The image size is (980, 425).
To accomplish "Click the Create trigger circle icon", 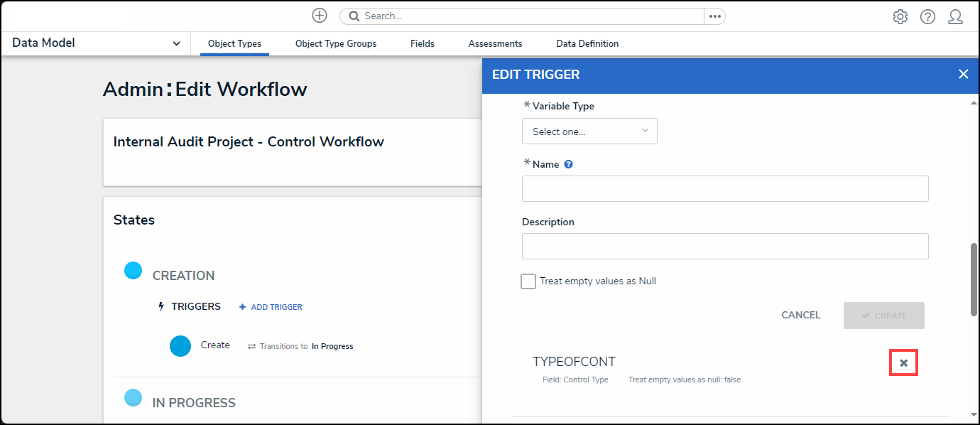I will coord(180,346).
